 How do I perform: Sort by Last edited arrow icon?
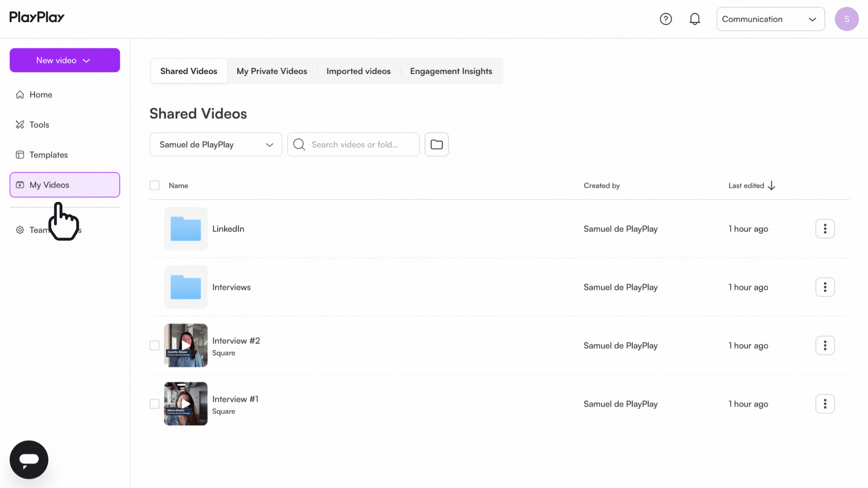[x=771, y=186]
